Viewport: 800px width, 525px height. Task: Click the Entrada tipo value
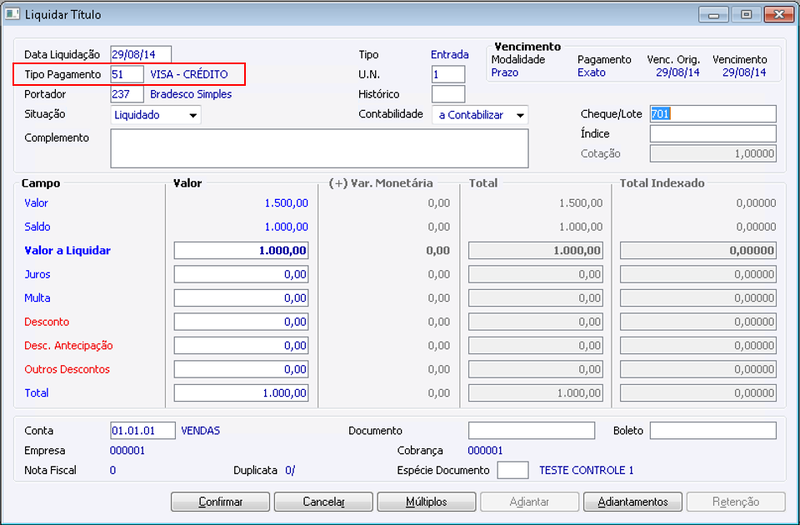coord(449,54)
